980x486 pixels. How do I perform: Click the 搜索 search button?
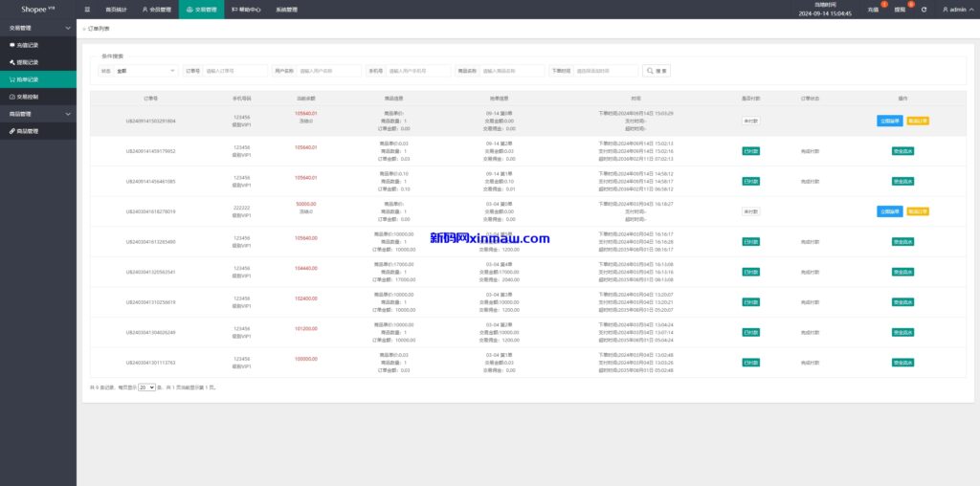pos(657,71)
